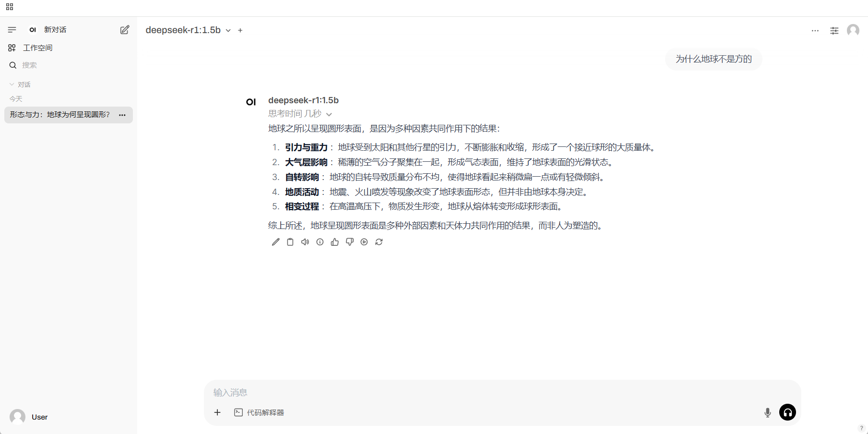Open the User profile menu at bottom-left
This screenshot has height=434, width=868.
29,417
